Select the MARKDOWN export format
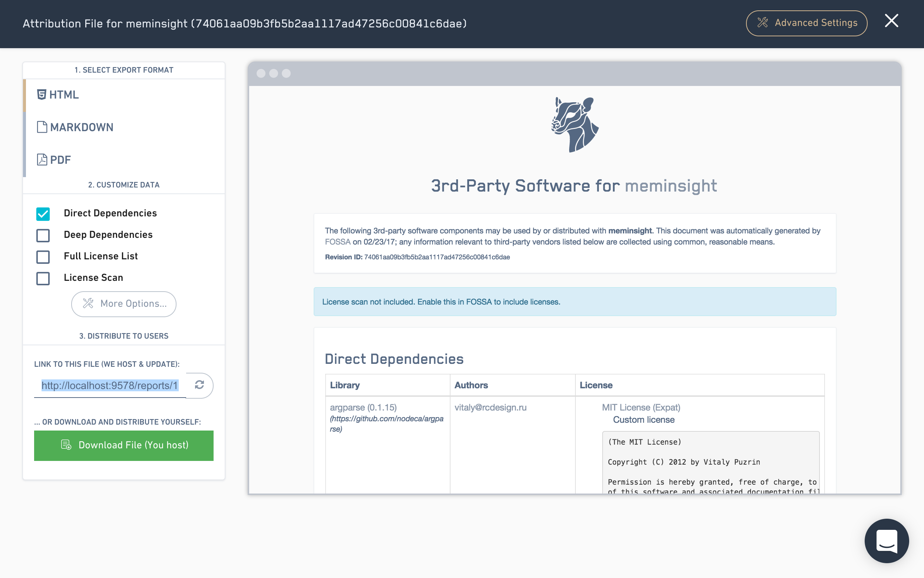This screenshot has height=578, width=924. click(82, 127)
